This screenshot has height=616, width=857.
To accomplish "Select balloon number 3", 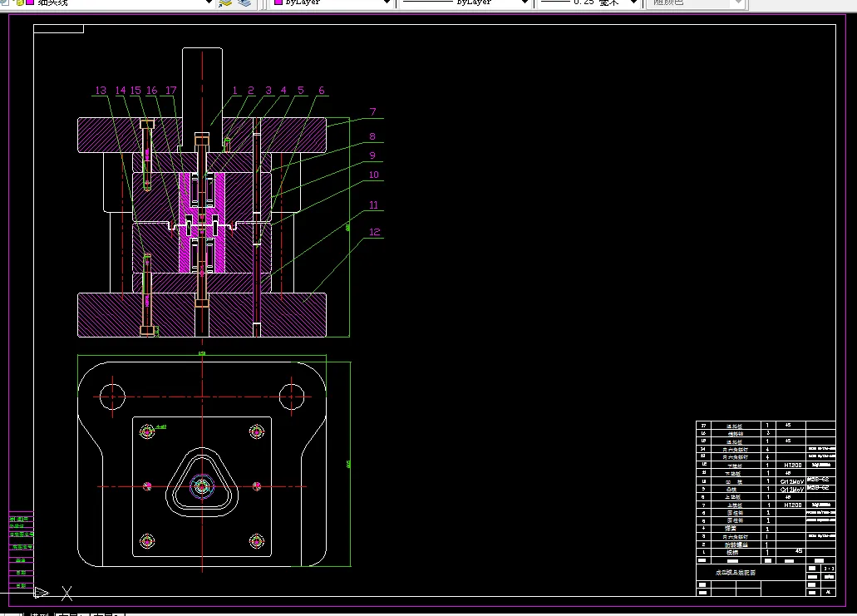I will point(268,90).
